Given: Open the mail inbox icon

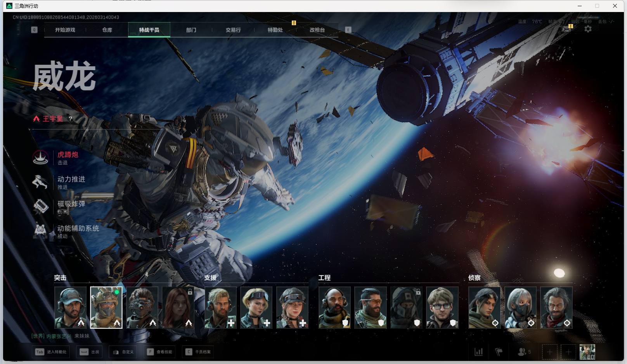Looking at the screenshot, I should coord(567,29).
